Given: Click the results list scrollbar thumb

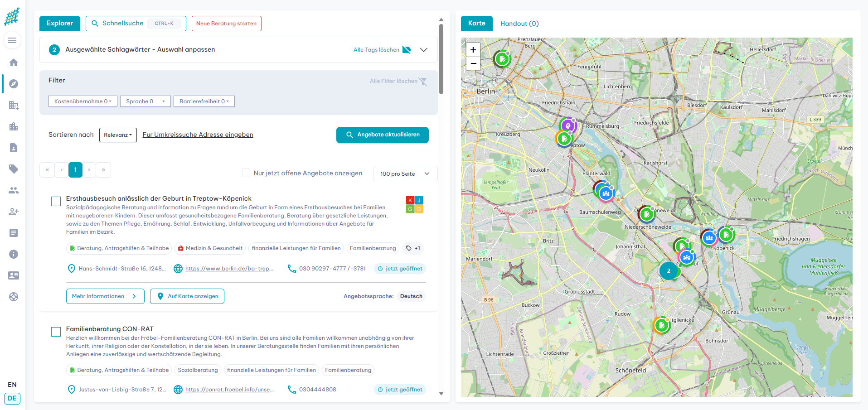Looking at the screenshot, I should pyautogui.click(x=441, y=59).
